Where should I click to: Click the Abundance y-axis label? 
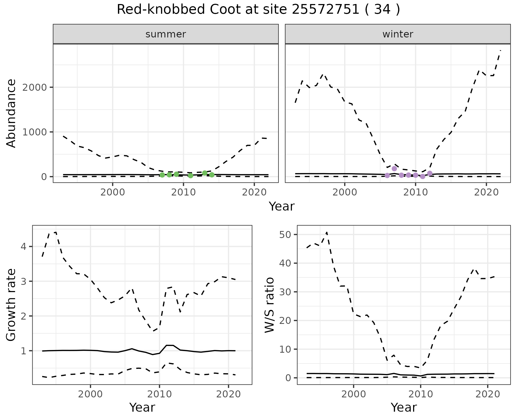pos(11,113)
